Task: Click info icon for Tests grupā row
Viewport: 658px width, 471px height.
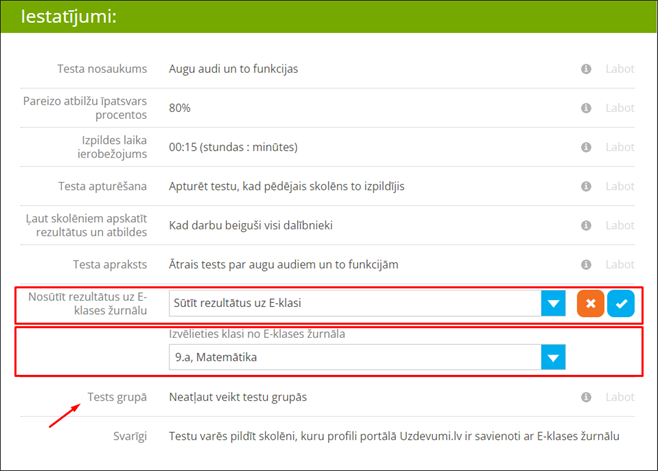Action: tap(587, 397)
